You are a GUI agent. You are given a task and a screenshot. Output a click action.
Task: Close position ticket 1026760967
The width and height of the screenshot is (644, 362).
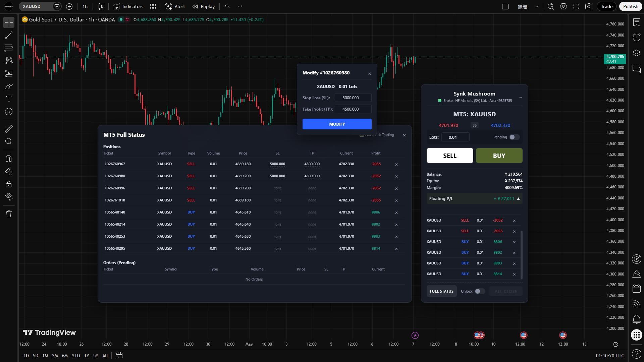click(x=396, y=164)
